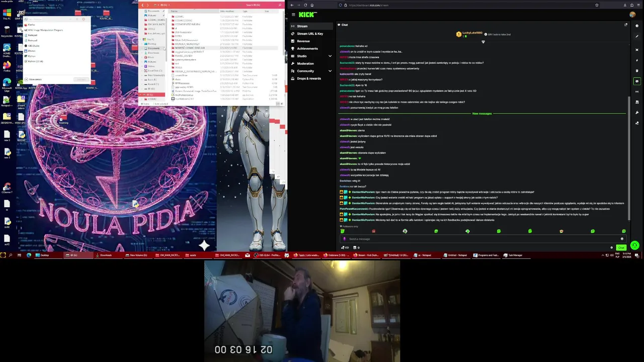Pop out the Chat panel
The width and height of the screenshot is (644, 362).
(626, 25)
